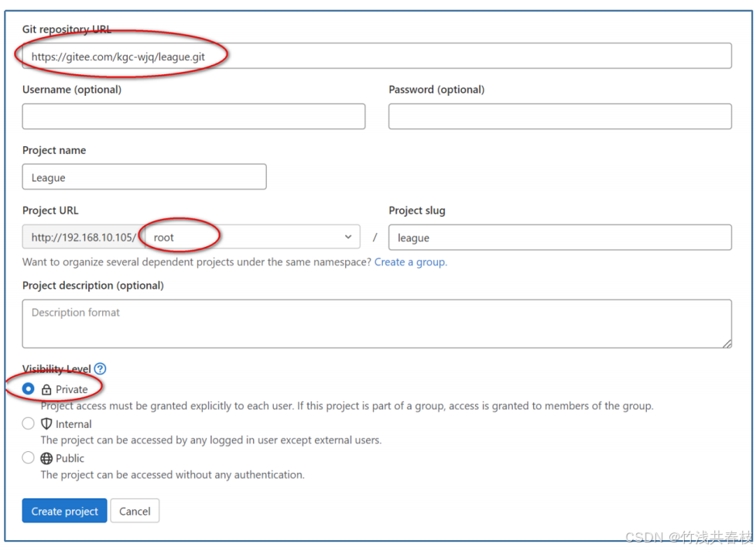The height and width of the screenshot is (551, 756).
Task: Click the Project URL label
Action: (50, 210)
